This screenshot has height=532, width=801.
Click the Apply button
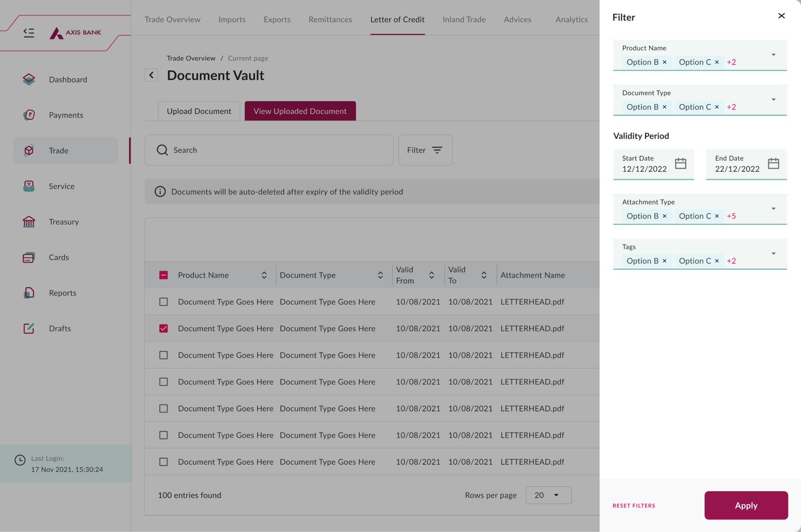(x=746, y=505)
